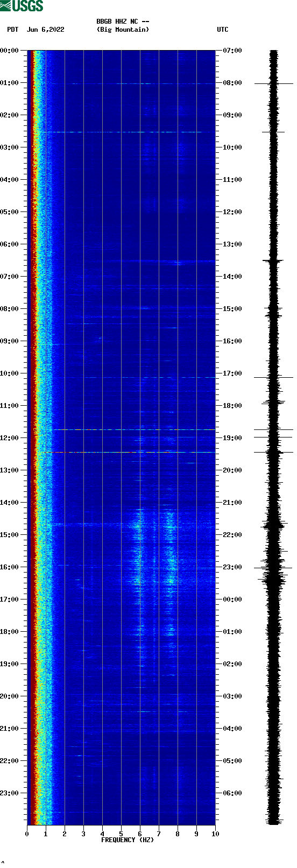Click the 10 Hz frequency tick label
Viewport: 297px width, 868px height.
coord(215,834)
